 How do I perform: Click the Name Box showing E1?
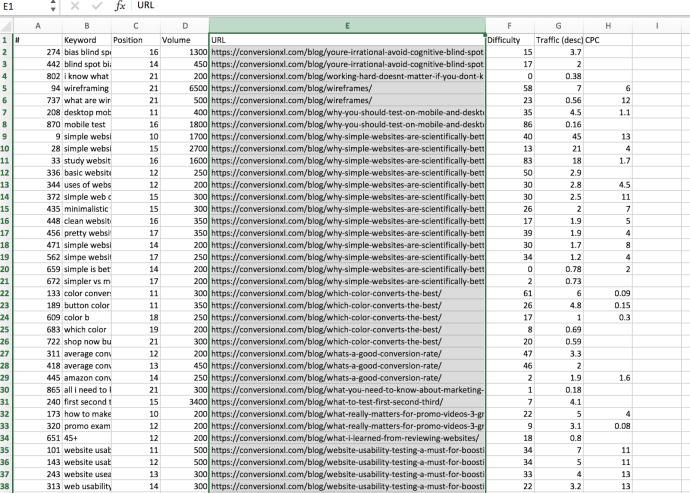click(x=24, y=6)
